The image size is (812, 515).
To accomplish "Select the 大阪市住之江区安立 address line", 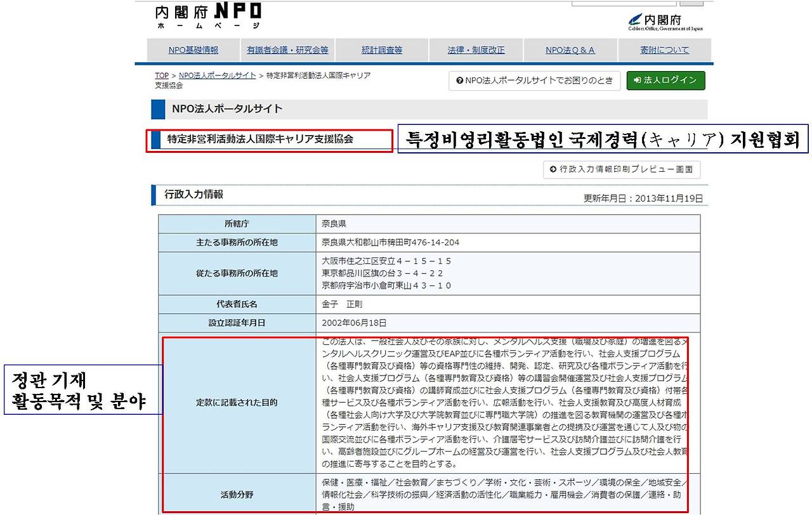I will 387,261.
